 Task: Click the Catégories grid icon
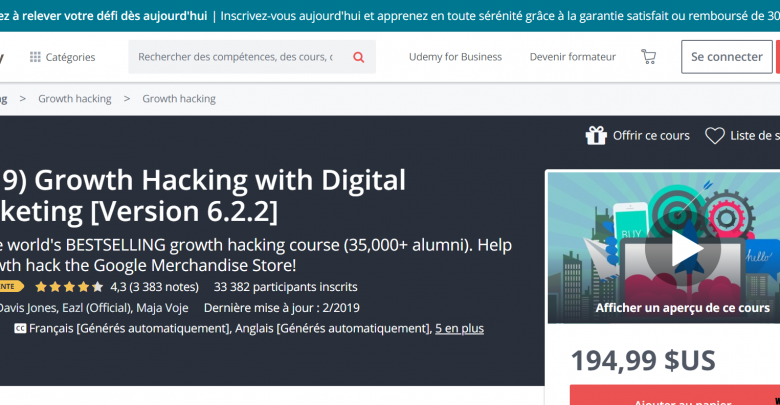click(35, 57)
